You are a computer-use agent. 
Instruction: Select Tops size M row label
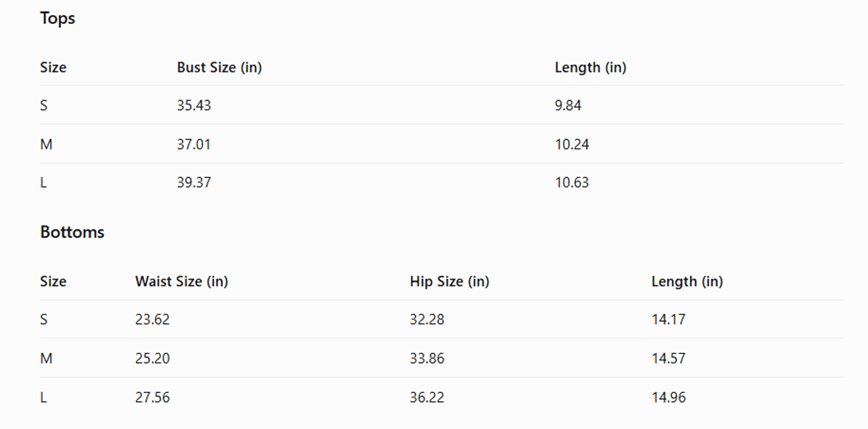tap(46, 145)
